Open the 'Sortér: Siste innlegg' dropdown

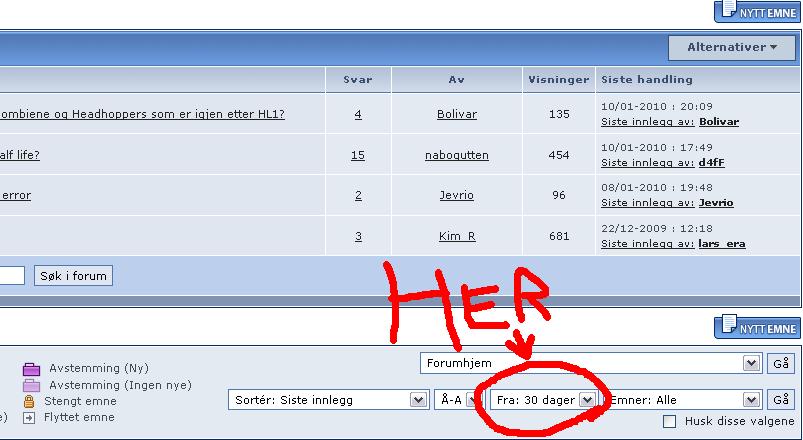tap(328, 400)
